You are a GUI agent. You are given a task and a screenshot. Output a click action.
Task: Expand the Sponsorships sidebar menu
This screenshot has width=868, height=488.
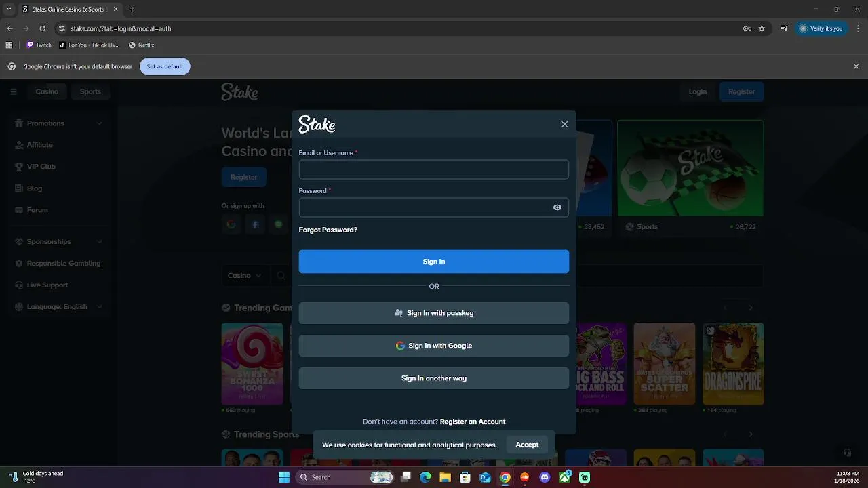(x=59, y=241)
